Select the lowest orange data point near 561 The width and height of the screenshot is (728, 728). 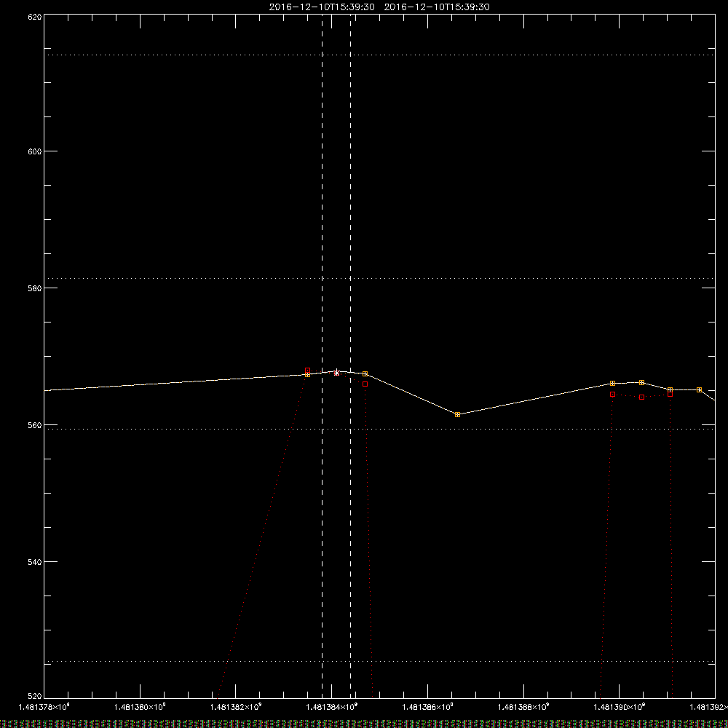[x=457, y=415]
